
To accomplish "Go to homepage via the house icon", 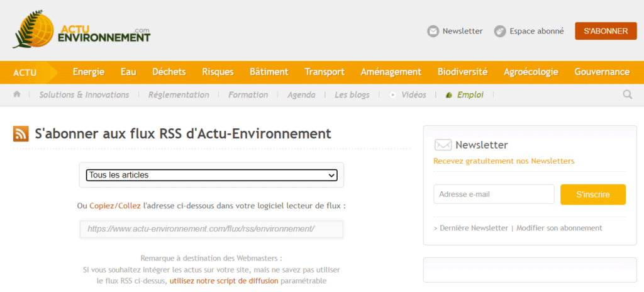I will [x=17, y=94].
